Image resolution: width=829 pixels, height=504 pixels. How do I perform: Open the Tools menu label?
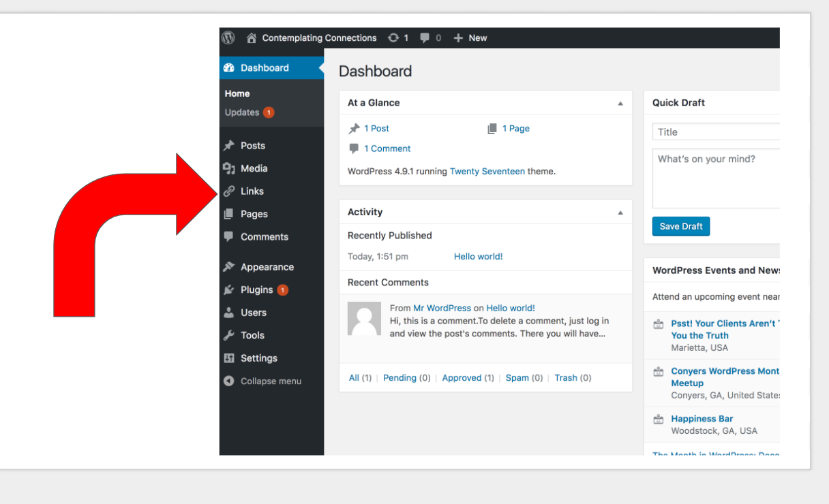(x=252, y=336)
